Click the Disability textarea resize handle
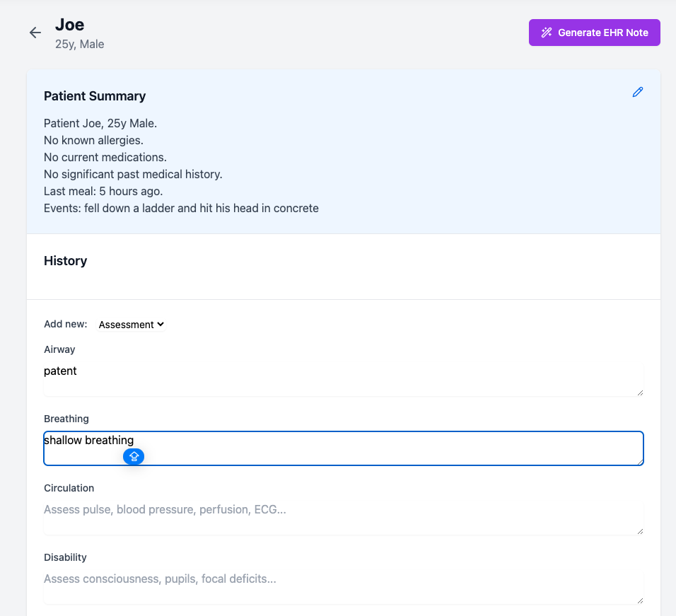 pos(640,600)
